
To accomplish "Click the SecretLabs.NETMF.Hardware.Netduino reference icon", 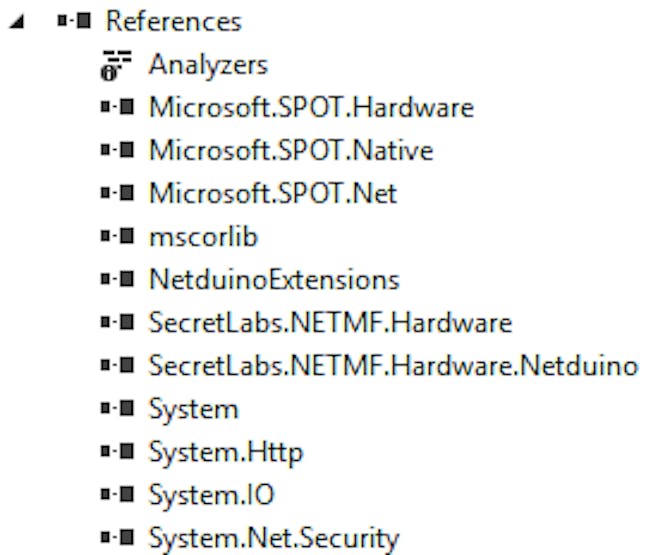I will coord(117,365).
